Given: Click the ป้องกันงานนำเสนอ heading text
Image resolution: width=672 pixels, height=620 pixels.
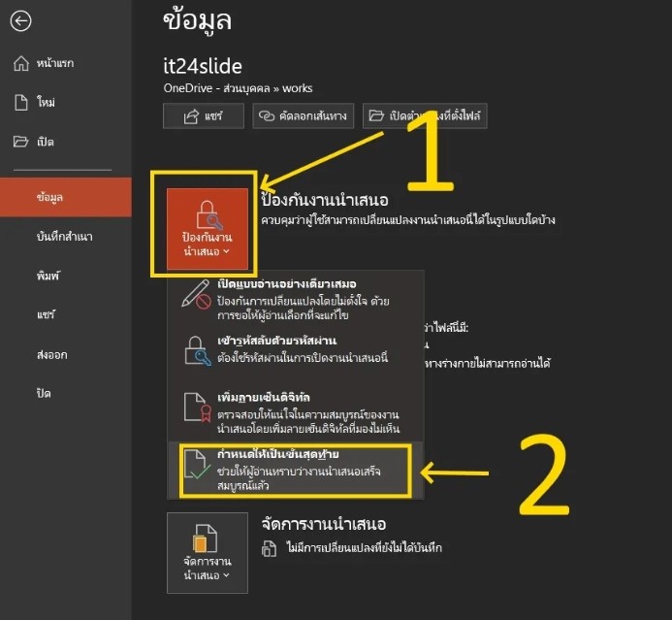Looking at the screenshot, I should click(x=325, y=200).
